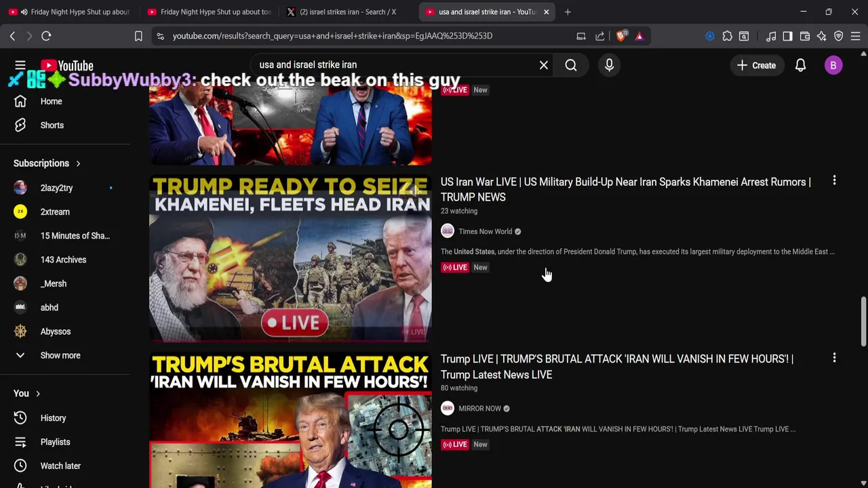This screenshot has width=868, height=488.
Task: Open abhd subscription channel
Action: [50, 308]
